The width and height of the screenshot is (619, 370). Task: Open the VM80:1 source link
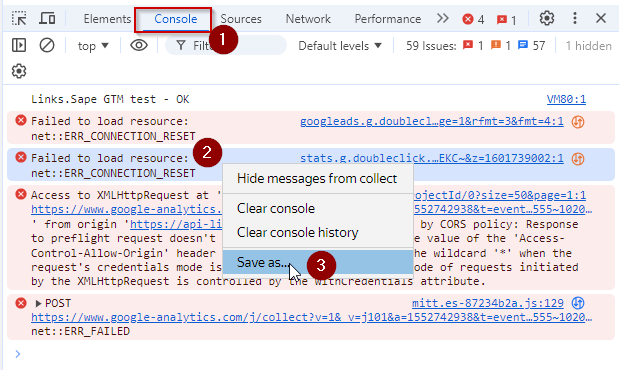[566, 99]
